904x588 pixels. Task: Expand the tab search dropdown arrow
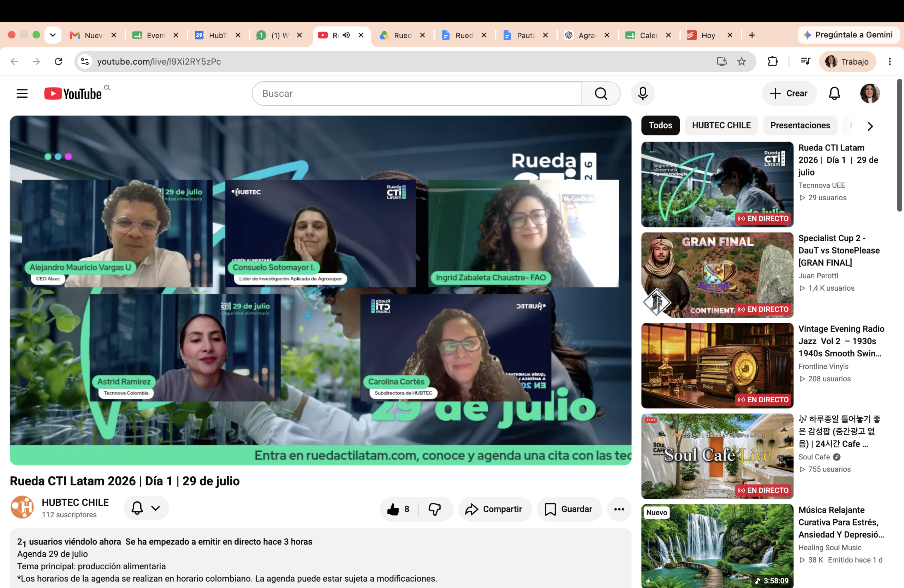[53, 35]
